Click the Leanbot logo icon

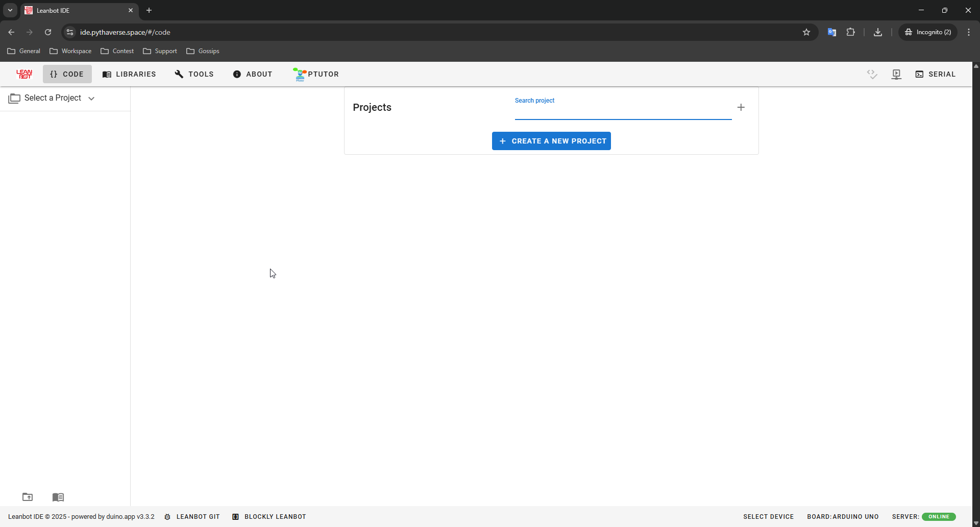click(x=24, y=74)
